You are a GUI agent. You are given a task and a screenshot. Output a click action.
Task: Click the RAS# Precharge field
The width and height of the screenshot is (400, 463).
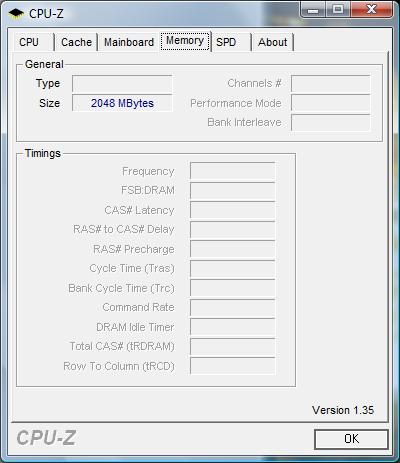[x=232, y=249]
